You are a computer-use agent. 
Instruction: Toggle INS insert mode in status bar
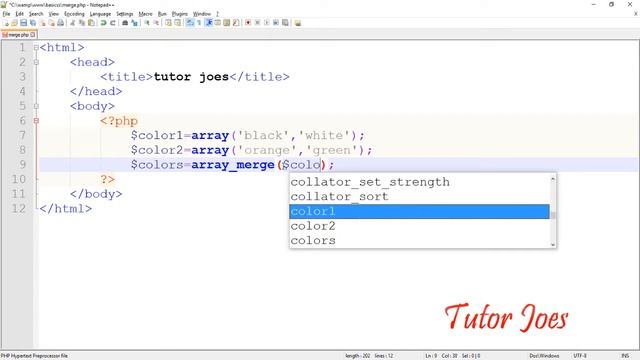click(x=625, y=356)
